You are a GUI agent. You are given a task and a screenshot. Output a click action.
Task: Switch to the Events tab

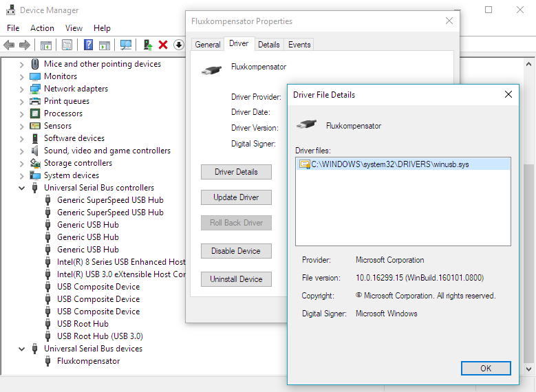pyautogui.click(x=299, y=45)
